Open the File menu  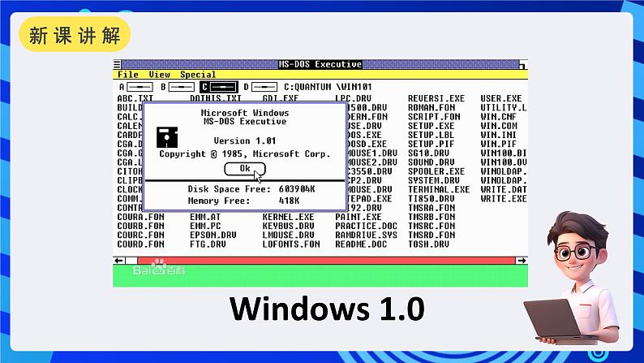click(x=127, y=75)
